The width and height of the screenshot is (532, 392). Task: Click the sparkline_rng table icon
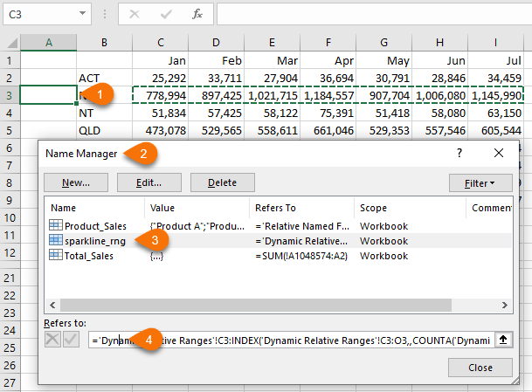click(x=56, y=240)
